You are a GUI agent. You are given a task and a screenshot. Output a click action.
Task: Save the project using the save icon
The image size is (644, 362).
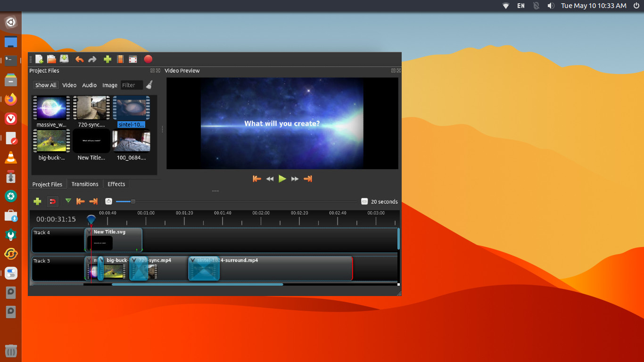tap(64, 59)
